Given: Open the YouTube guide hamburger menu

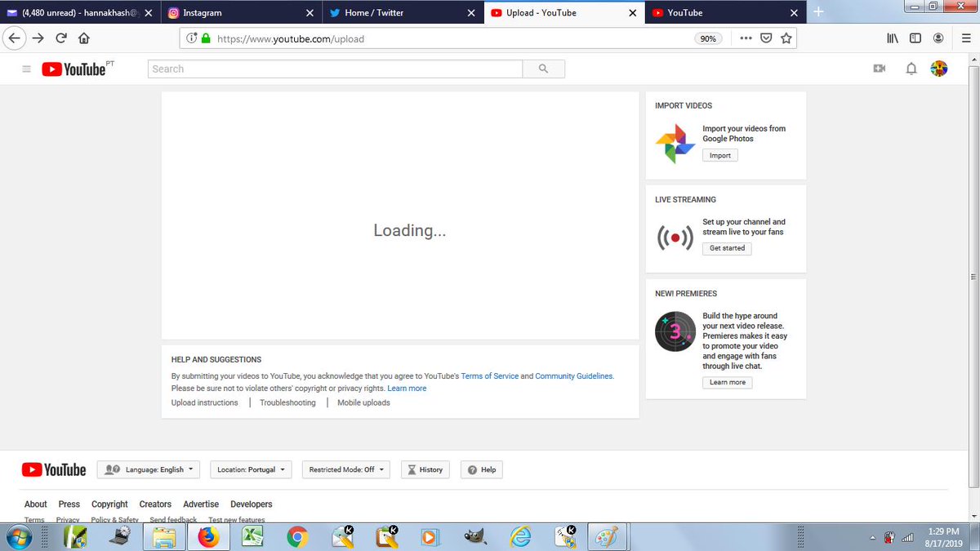Looking at the screenshot, I should point(26,69).
